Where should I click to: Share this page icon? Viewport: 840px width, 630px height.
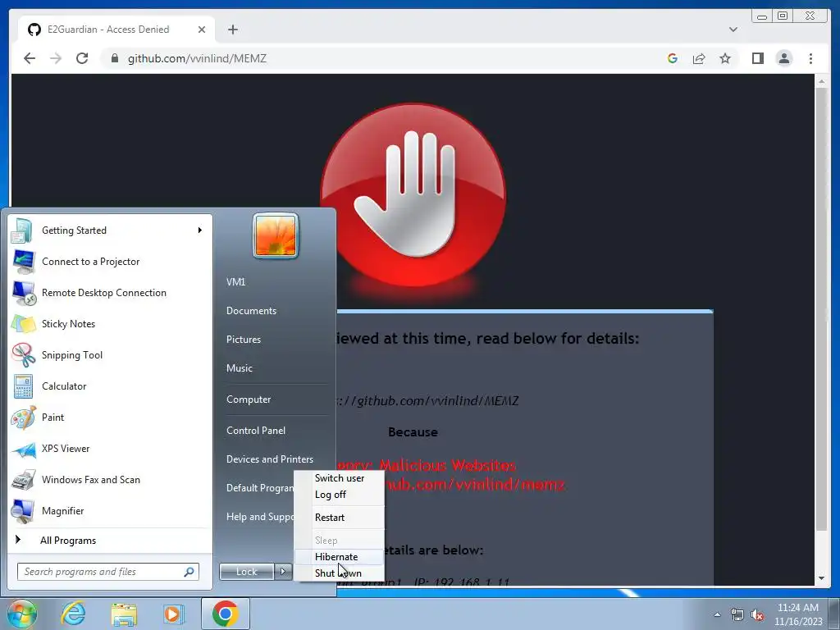tap(699, 58)
